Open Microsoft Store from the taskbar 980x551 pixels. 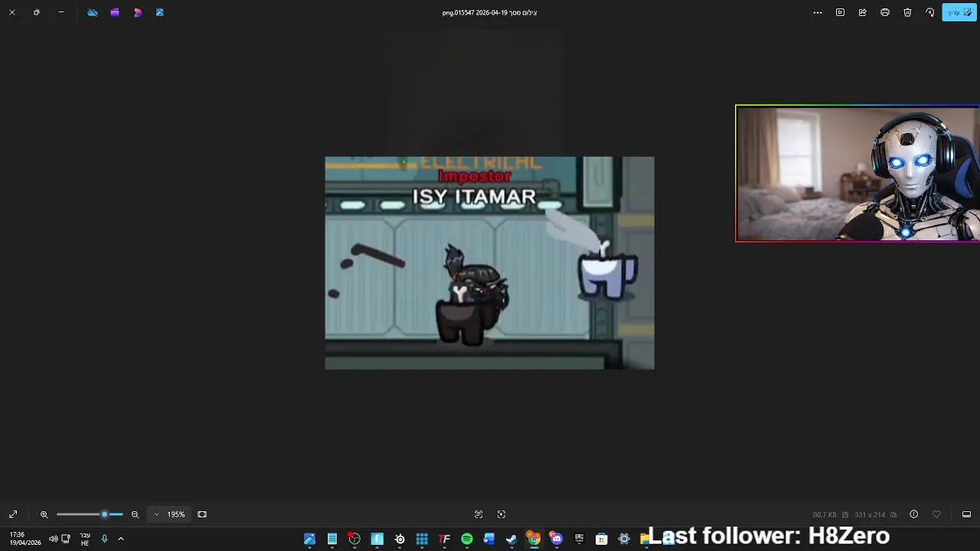(602, 539)
